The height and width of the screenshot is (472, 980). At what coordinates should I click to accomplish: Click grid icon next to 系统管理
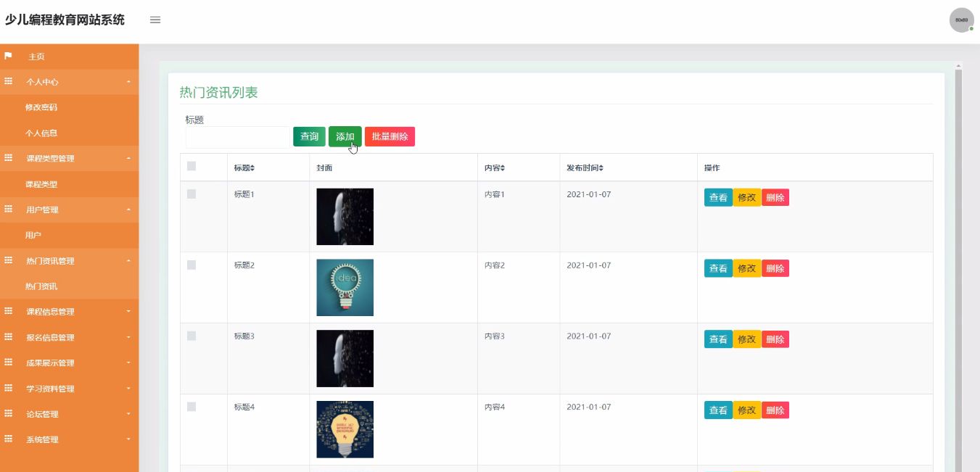coord(9,439)
